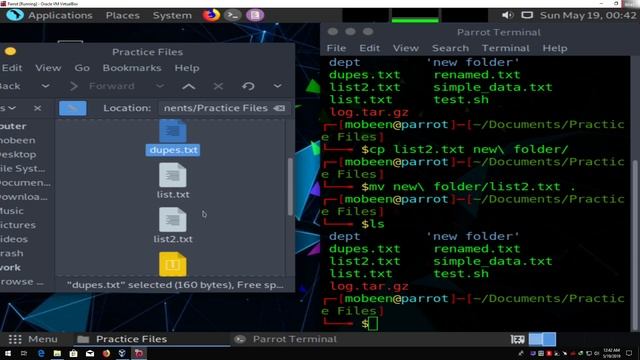Launch terminal from the top panel icon
The height and width of the screenshot is (360, 640).
(x=233, y=15)
